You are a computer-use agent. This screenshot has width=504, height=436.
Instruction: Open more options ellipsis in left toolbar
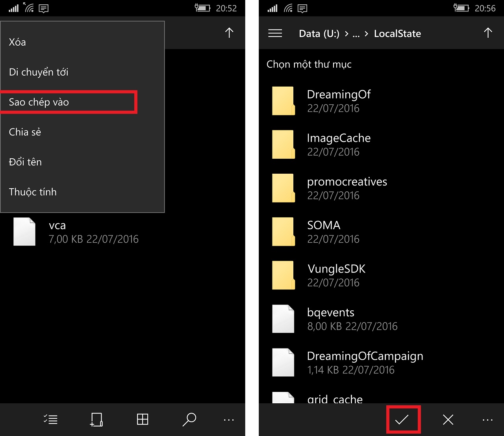[x=229, y=420]
